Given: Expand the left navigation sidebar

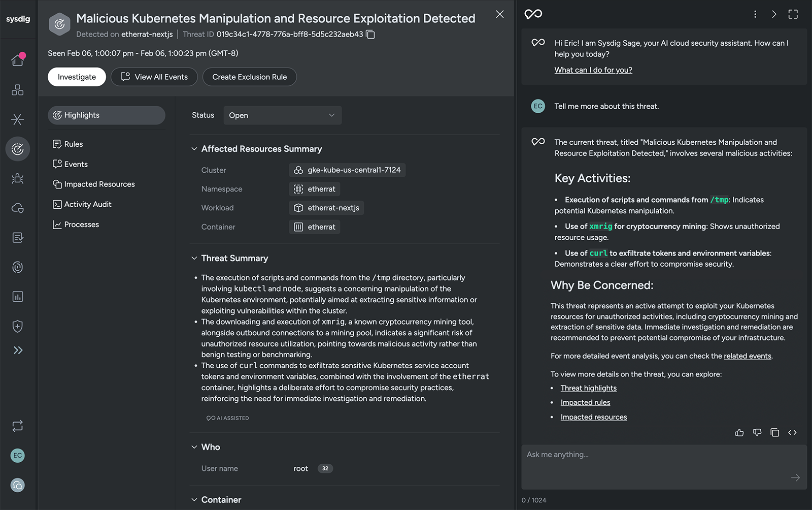Looking at the screenshot, I should [18, 350].
